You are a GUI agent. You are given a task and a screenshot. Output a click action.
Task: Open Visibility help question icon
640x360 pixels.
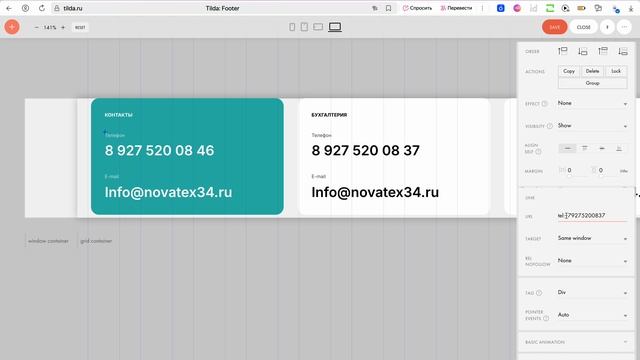(x=549, y=126)
